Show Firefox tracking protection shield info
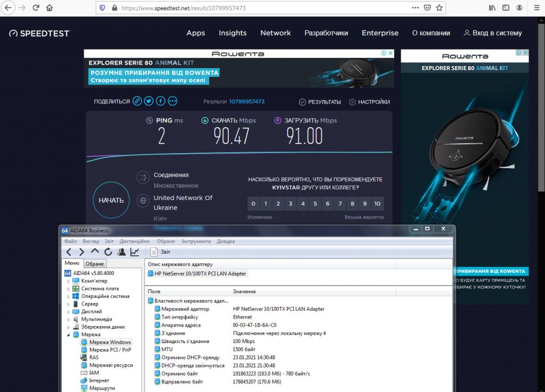 click(x=102, y=7)
